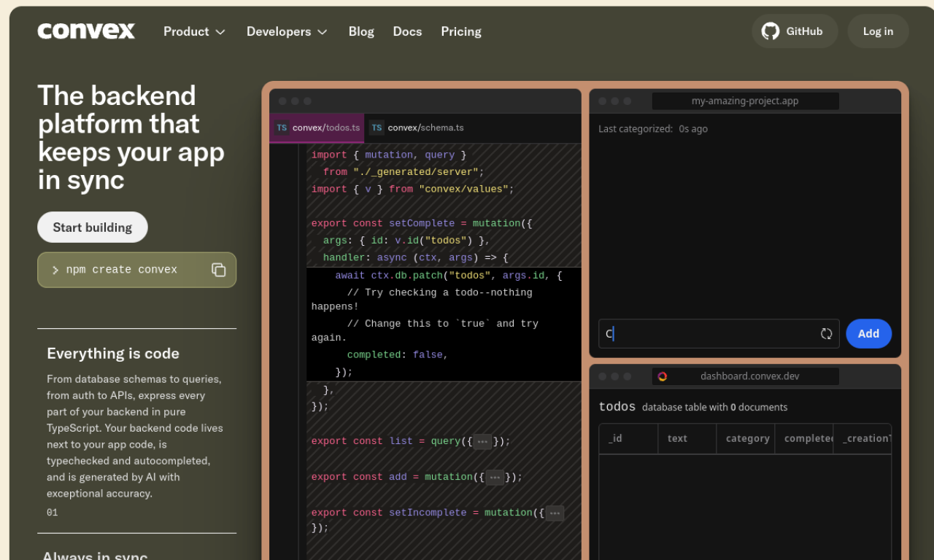Copy the npm create convex command
The width and height of the screenshot is (934, 560).
tap(218, 270)
